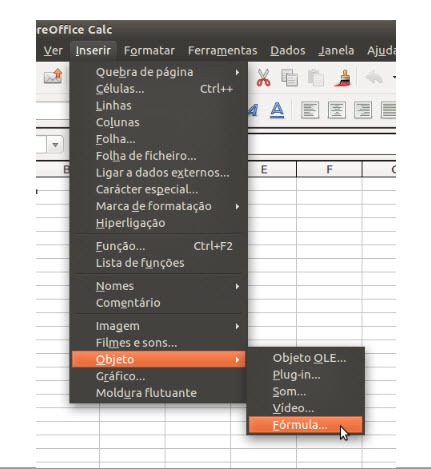Click the send document by email icon

pyautogui.click(x=53, y=76)
